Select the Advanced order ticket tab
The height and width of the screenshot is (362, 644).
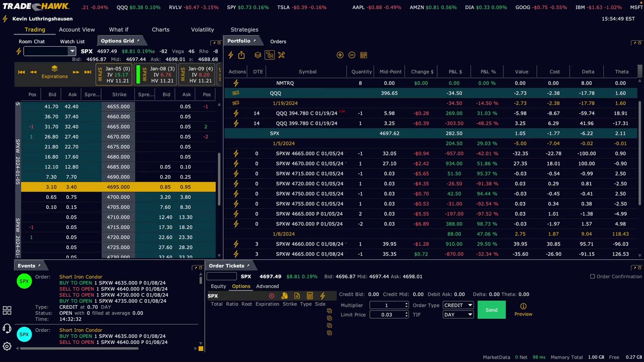268,286
